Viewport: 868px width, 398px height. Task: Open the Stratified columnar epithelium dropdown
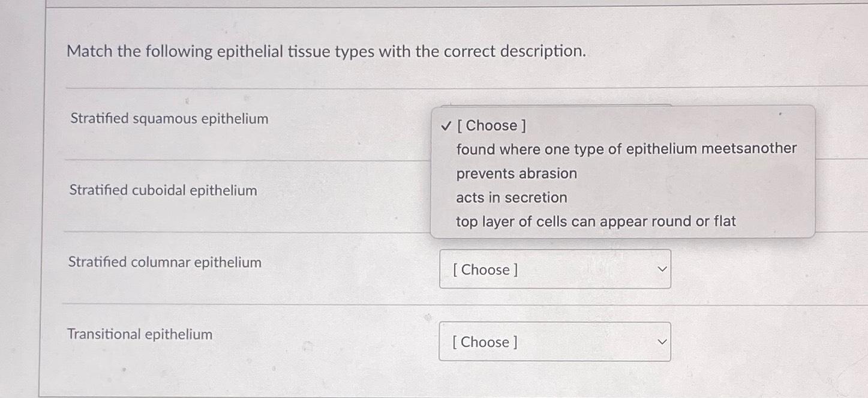coord(554,270)
